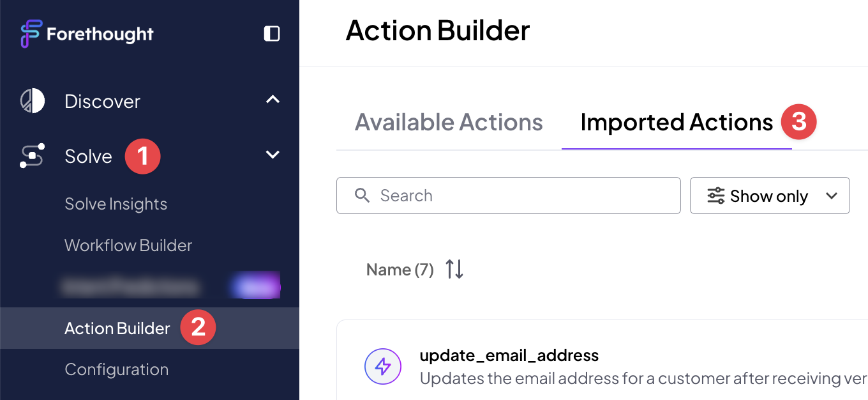
Task: Click the Show only filter sliders icon
Action: click(x=715, y=196)
